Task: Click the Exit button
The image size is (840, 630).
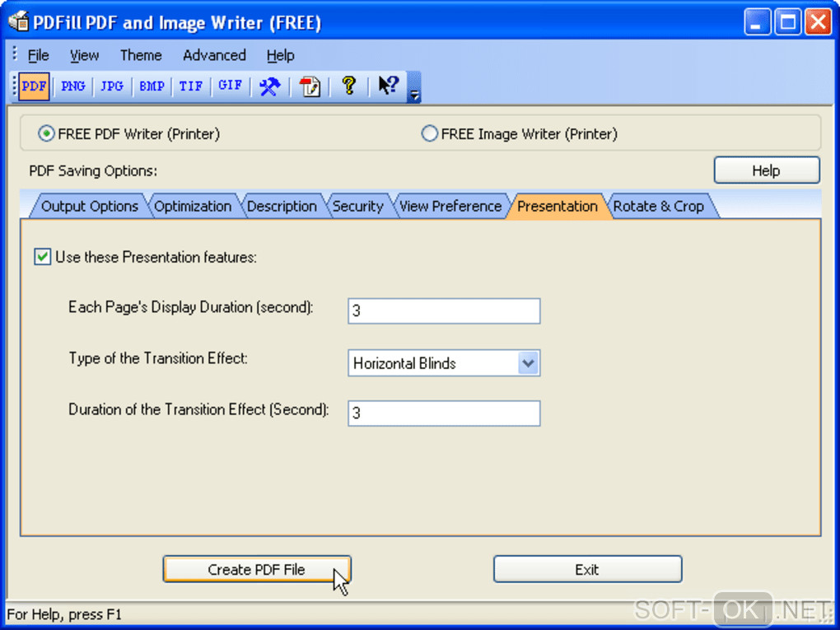Action: coord(587,569)
